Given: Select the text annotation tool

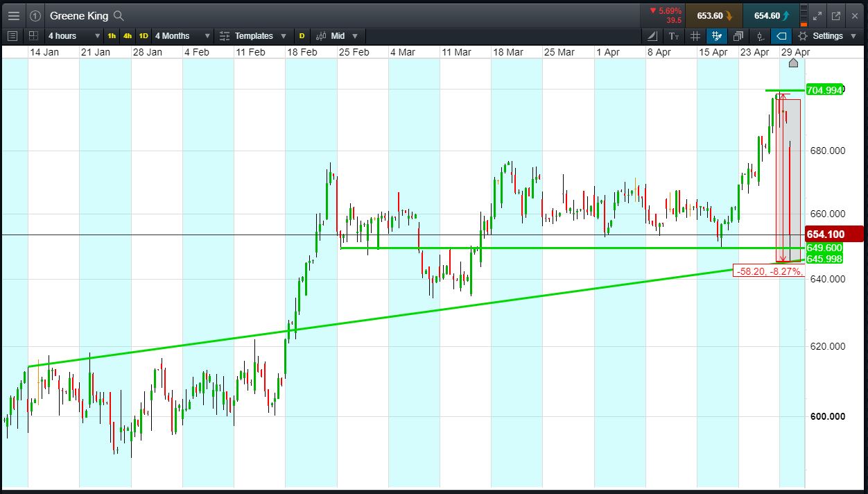Looking at the screenshot, I should (x=674, y=36).
